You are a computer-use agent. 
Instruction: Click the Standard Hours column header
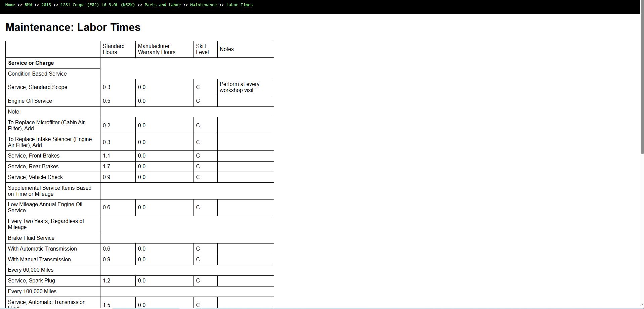coord(118,49)
